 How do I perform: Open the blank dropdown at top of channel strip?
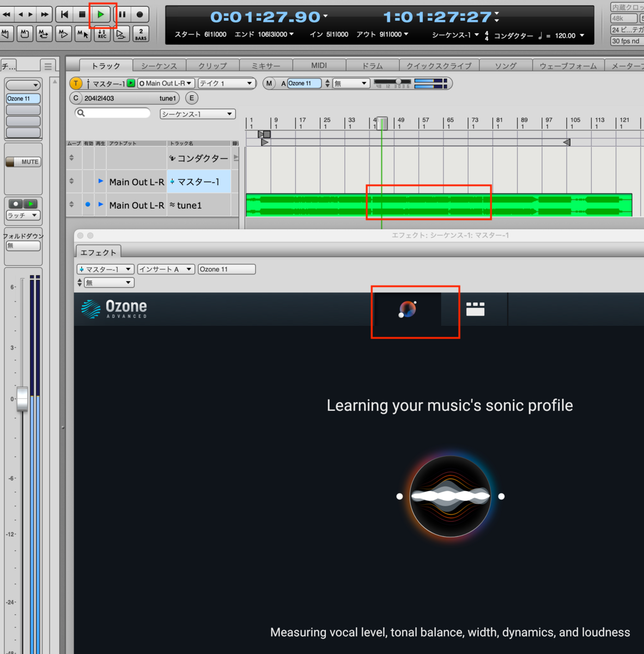pyautogui.click(x=23, y=85)
